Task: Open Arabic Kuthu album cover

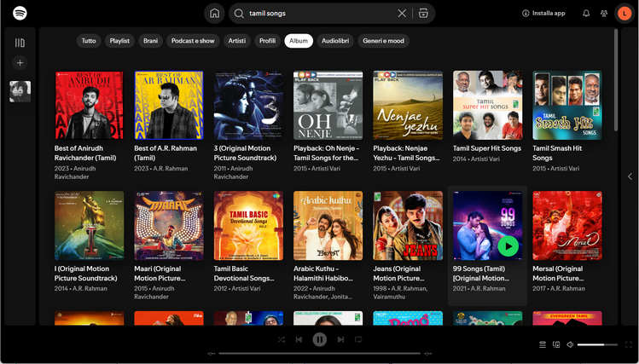Action: (328, 226)
